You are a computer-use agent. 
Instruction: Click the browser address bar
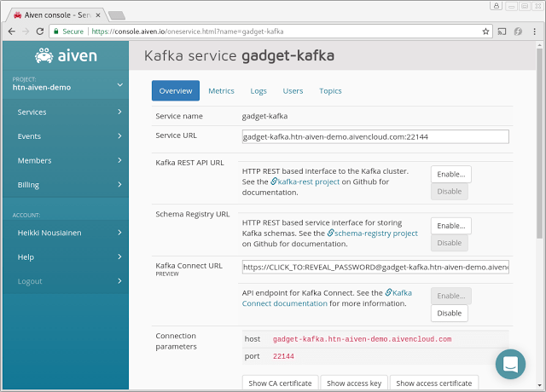[x=270, y=32]
